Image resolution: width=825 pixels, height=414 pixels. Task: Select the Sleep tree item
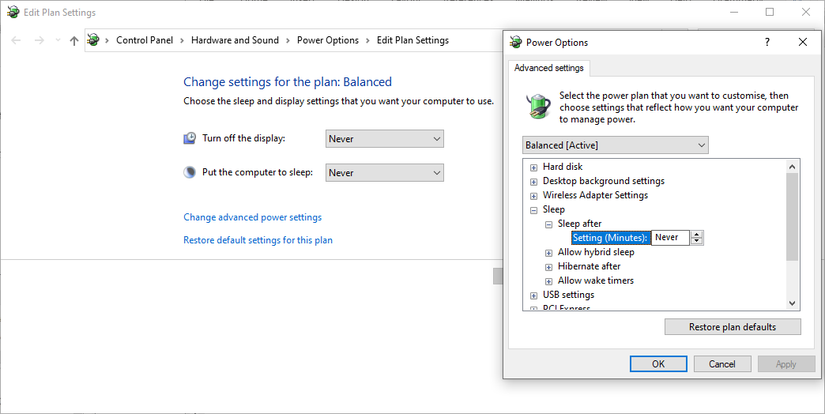pyautogui.click(x=554, y=209)
